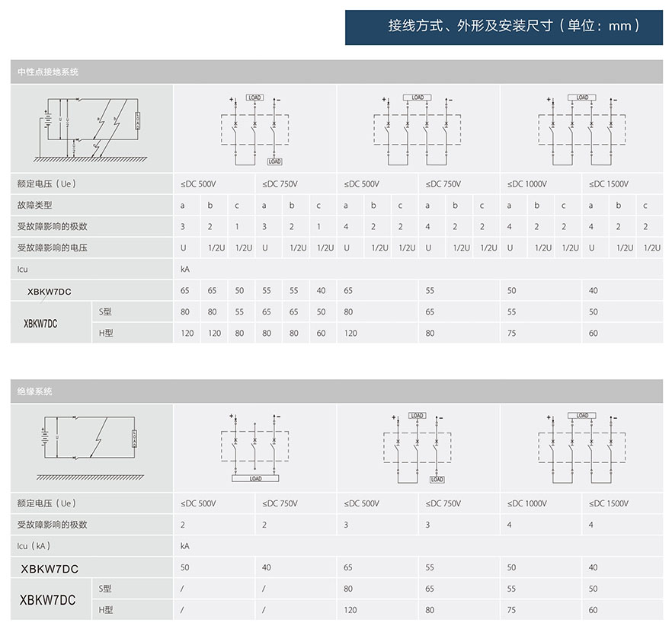This screenshot has width=672, height=642.
Task: Select the middle wiring diagram in insulated section
Action: [418, 448]
